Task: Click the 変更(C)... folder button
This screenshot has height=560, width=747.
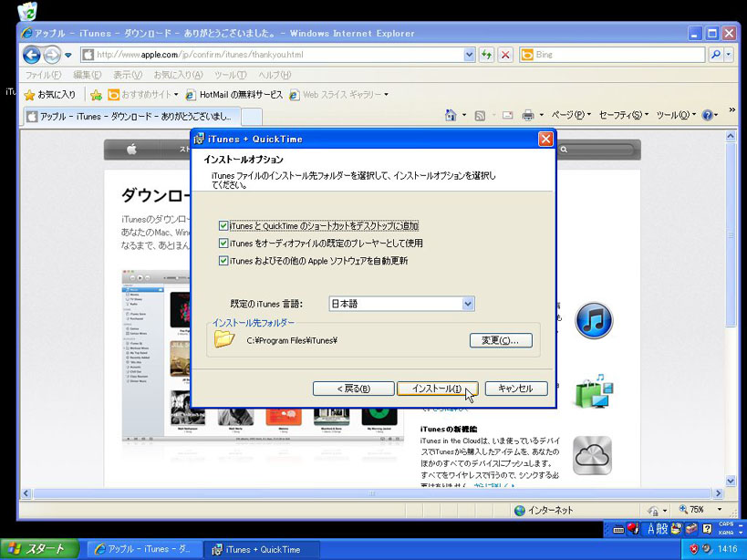Action: (501, 340)
